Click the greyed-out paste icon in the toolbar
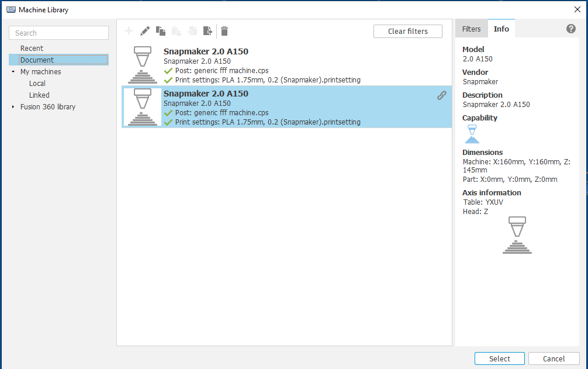Viewport: 588px width, 369px height. [177, 31]
